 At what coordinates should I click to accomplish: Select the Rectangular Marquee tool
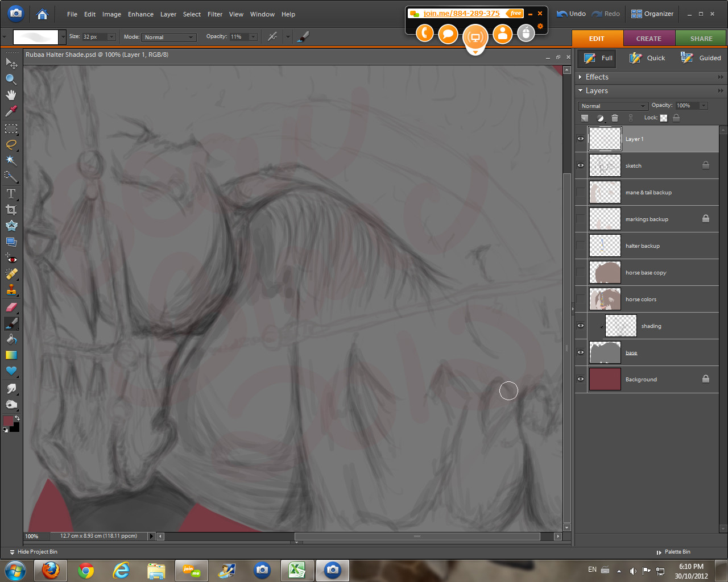11,129
